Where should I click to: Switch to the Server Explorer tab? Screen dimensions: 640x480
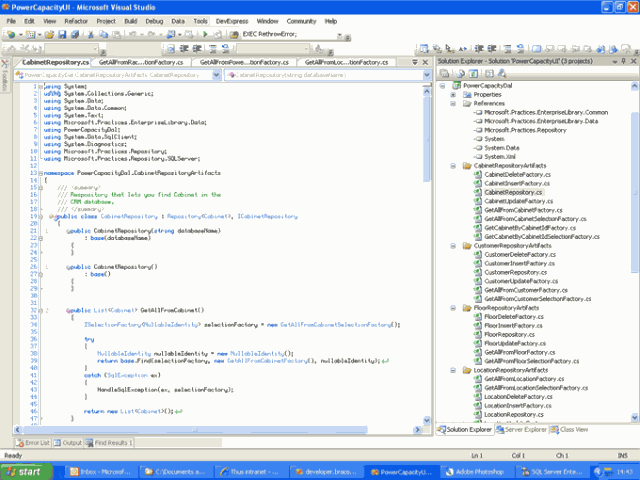(x=521, y=430)
